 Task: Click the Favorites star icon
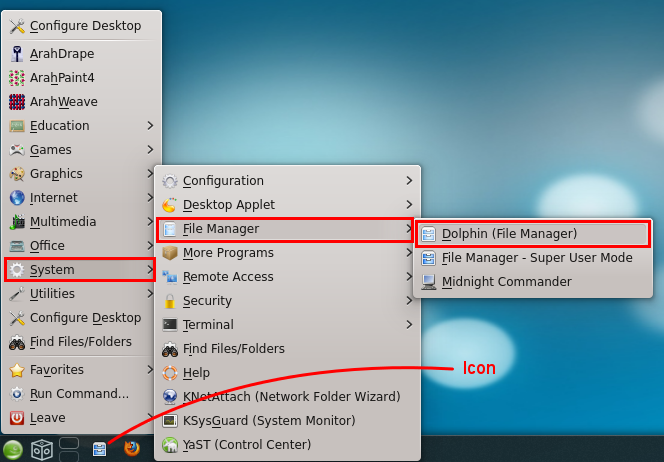(17, 370)
